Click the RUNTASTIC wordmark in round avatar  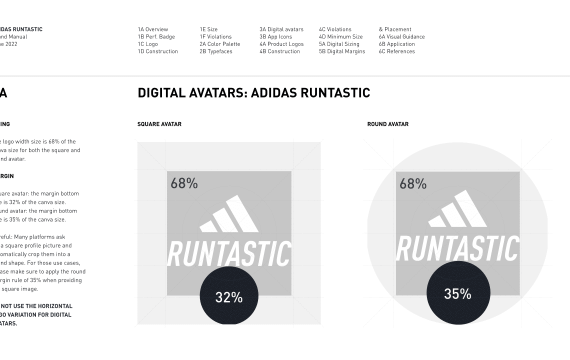click(x=458, y=248)
